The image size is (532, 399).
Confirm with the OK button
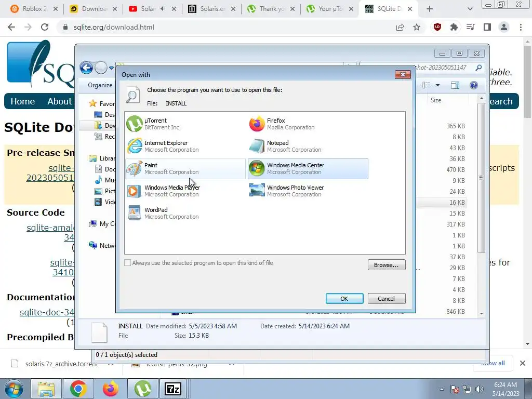344,299
